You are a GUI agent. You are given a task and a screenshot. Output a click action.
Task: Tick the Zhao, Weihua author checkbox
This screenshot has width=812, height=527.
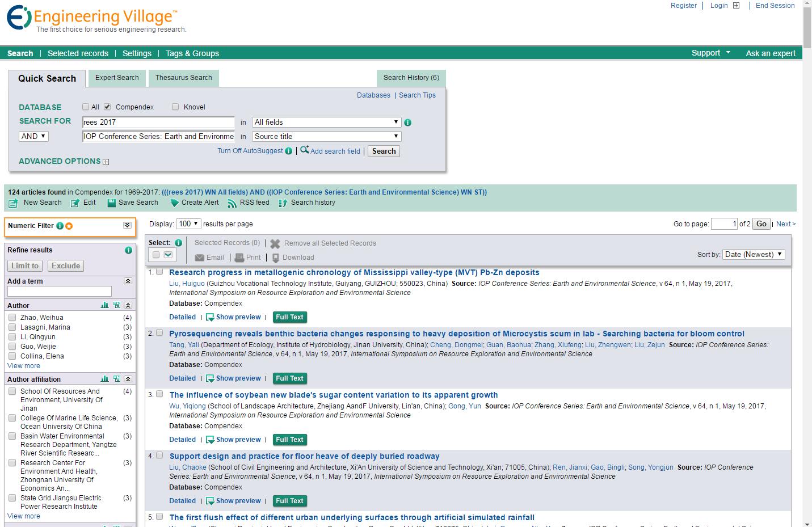(12, 318)
